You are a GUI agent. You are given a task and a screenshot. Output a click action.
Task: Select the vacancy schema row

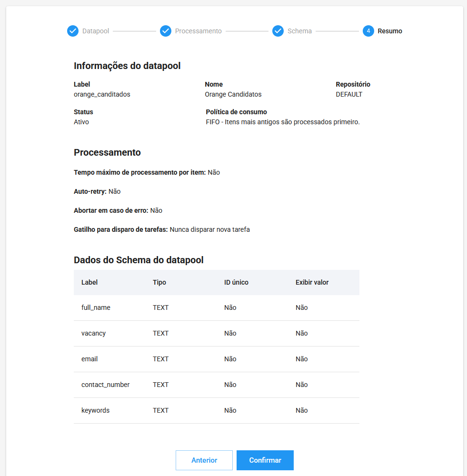point(94,333)
